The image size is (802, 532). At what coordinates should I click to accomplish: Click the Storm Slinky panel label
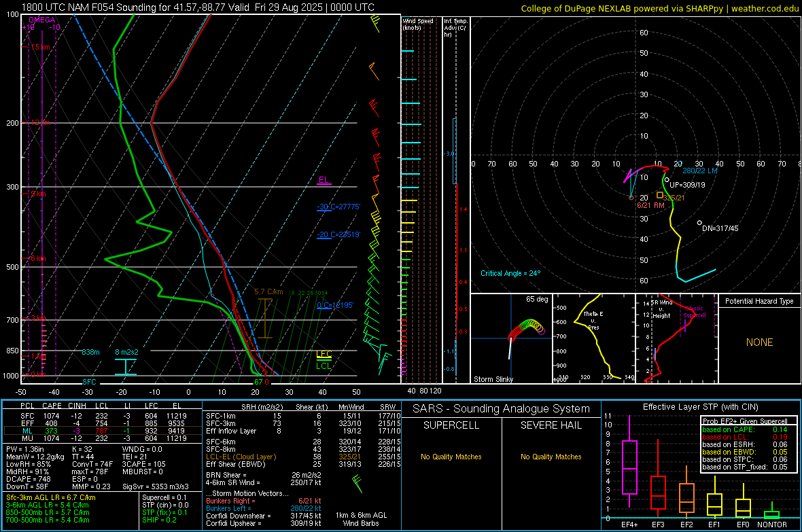(493, 379)
